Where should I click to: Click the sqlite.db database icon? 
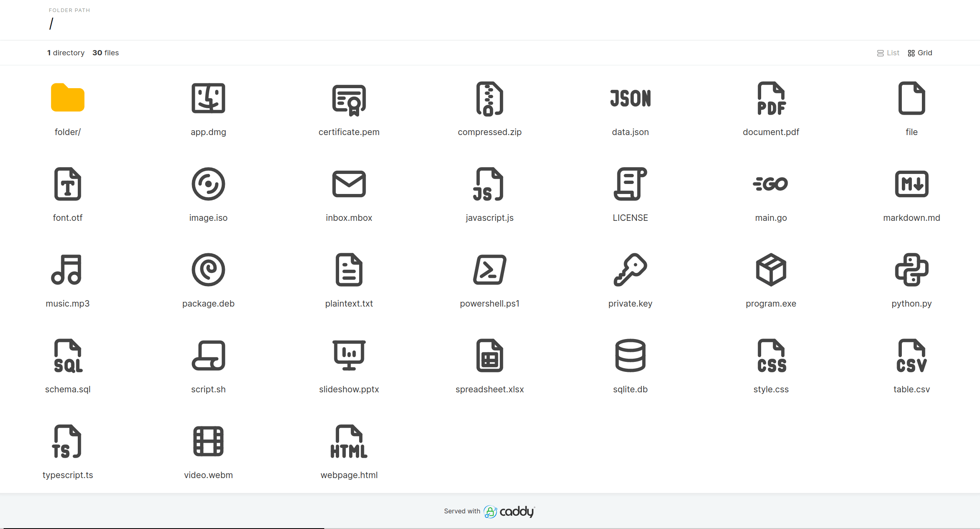(x=630, y=355)
